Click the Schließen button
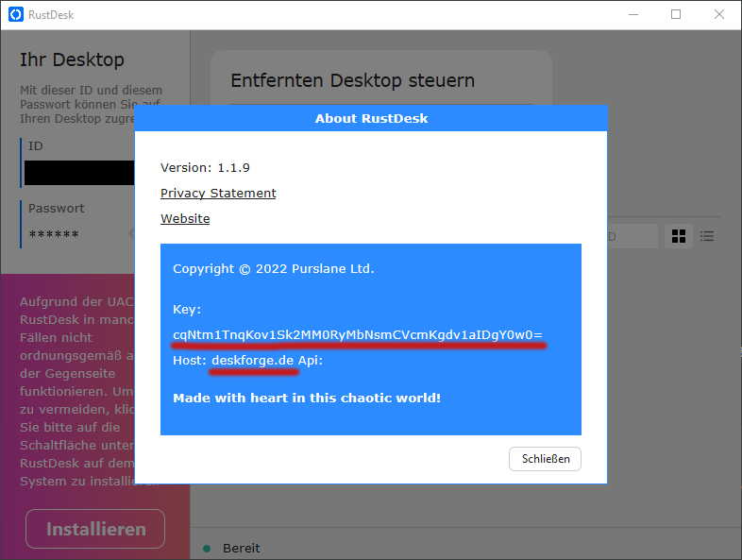Image resolution: width=742 pixels, height=560 pixels. point(545,459)
